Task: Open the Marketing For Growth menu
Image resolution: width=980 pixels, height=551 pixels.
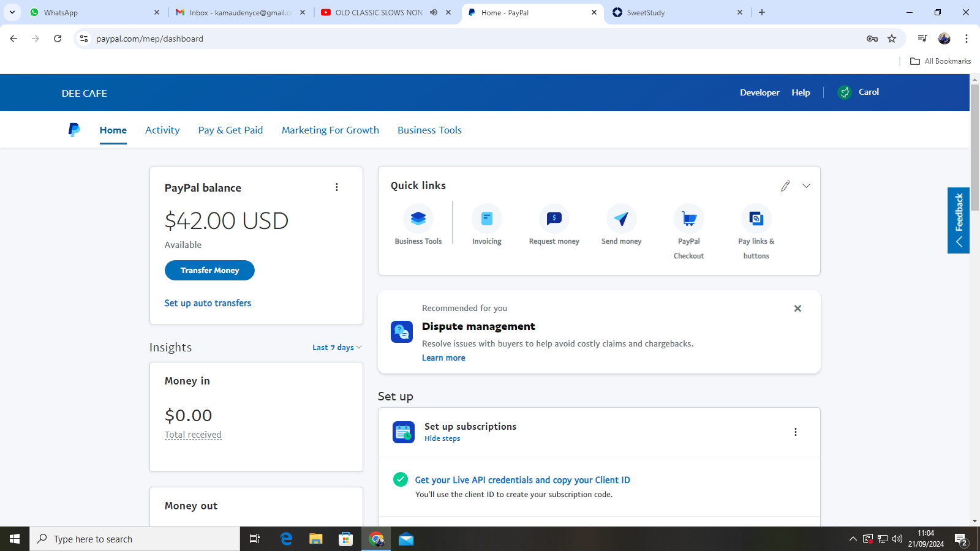Action: pyautogui.click(x=330, y=130)
